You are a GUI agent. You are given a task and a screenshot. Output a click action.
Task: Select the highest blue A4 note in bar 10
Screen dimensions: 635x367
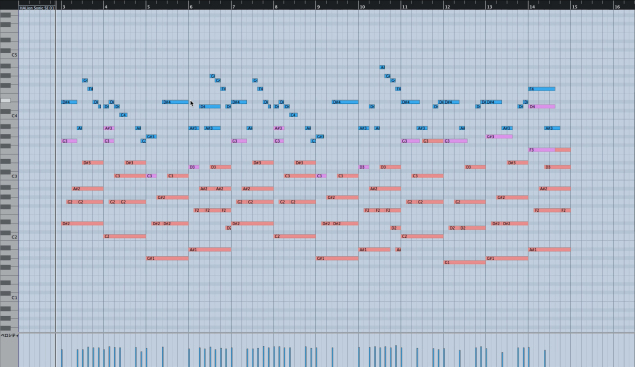pos(382,67)
